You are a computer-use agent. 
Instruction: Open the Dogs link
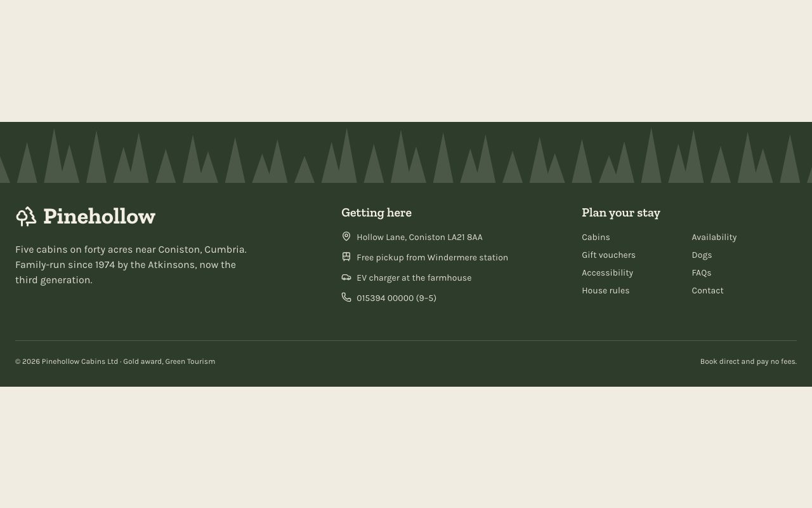[702, 255]
